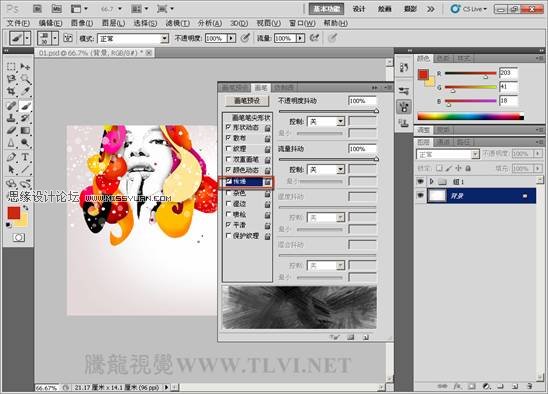Check the 杂色 checkbox
Screen dimensions: 548x394
(x=228, y=193)
